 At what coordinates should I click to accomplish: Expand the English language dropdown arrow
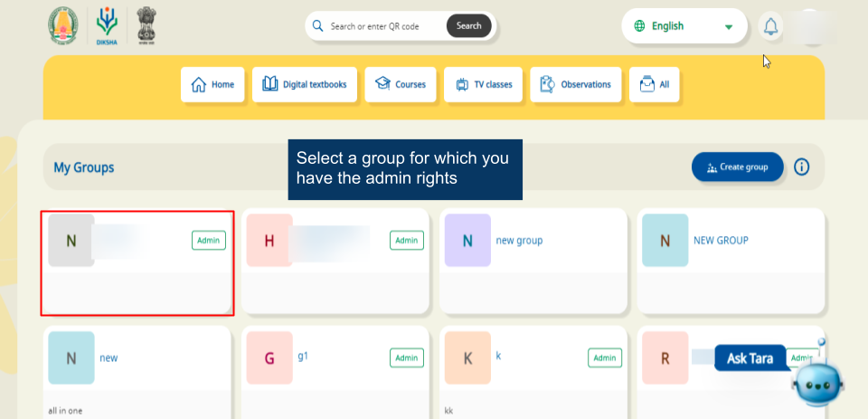(728, 27)
